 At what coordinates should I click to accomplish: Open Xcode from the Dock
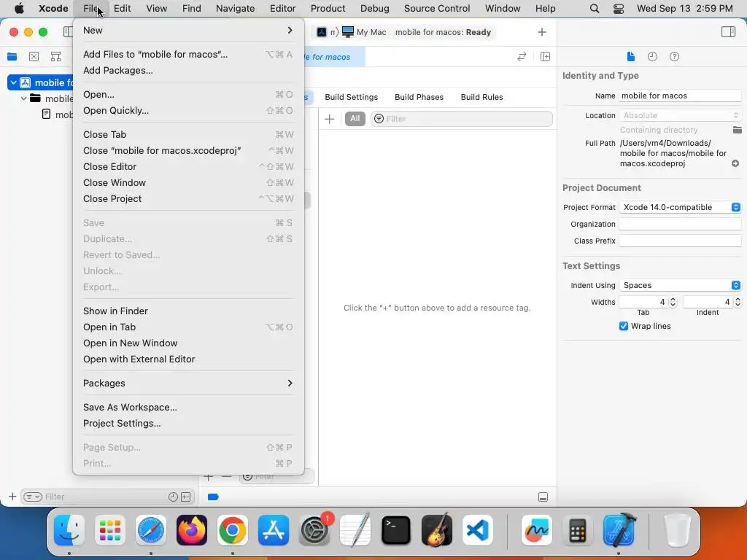coord(619,530)
